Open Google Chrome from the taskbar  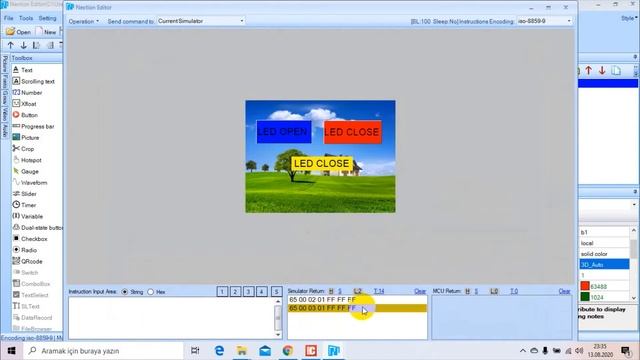click(288, 351)
